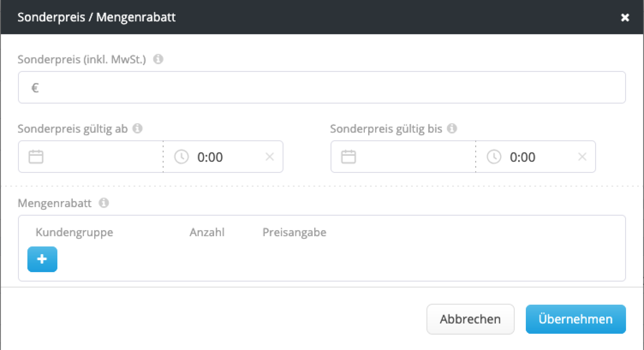Click the Abbrechen button
Viewport: 644px width, 350px height.
pyautogui.click(x=470, y=319)
